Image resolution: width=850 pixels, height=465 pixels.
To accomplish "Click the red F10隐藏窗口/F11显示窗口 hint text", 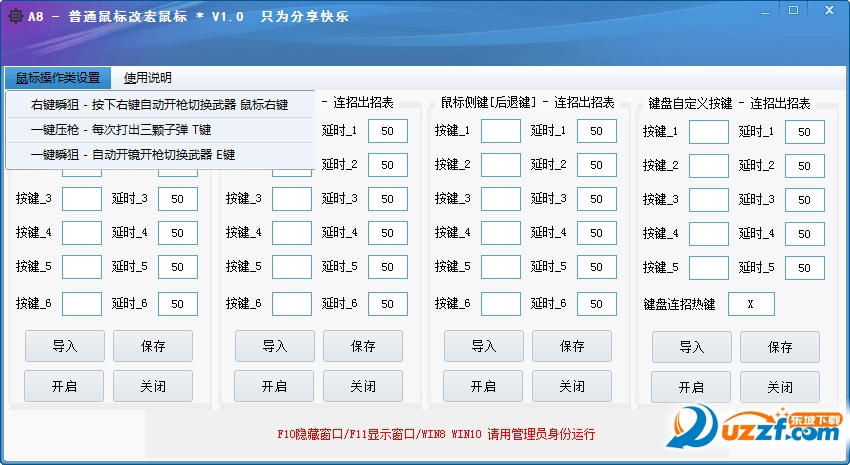I will coord(436,434).
